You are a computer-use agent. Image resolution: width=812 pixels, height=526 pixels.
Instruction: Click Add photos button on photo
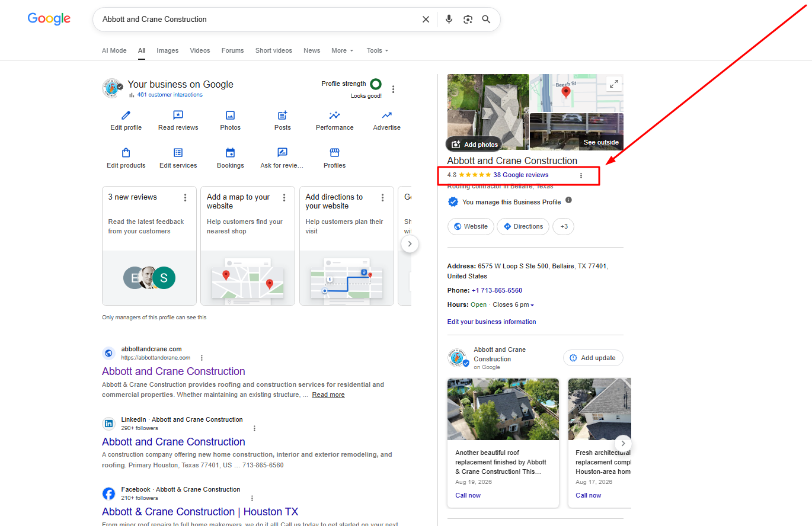474,145
